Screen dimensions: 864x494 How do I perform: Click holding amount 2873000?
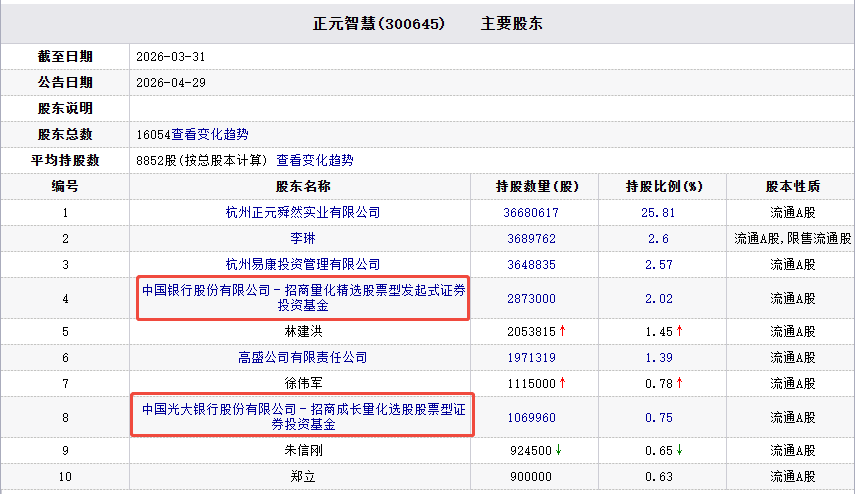(532, 298)
